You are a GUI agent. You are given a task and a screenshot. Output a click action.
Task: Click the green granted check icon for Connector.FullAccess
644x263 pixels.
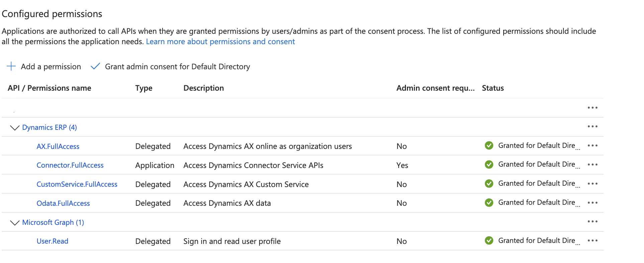coord(489,164)
